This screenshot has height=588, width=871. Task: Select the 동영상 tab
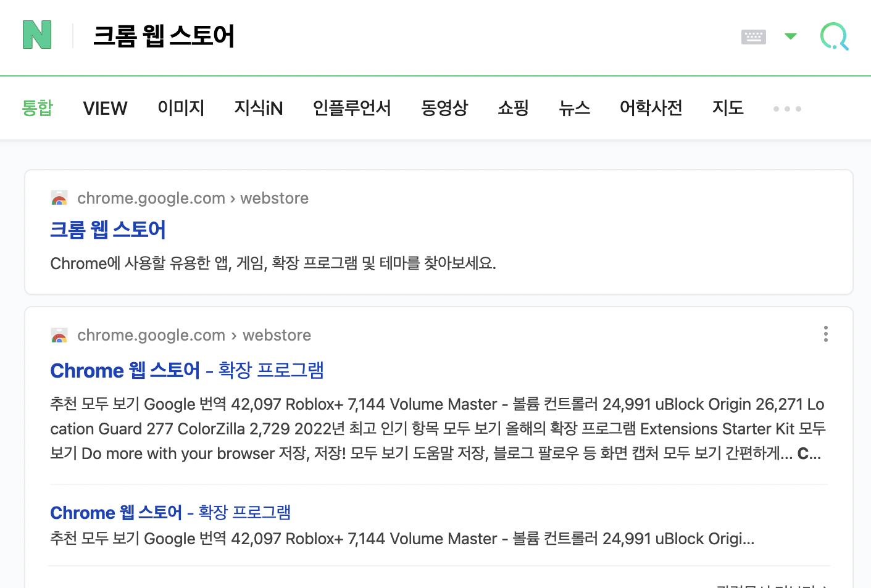coord(444,107)
